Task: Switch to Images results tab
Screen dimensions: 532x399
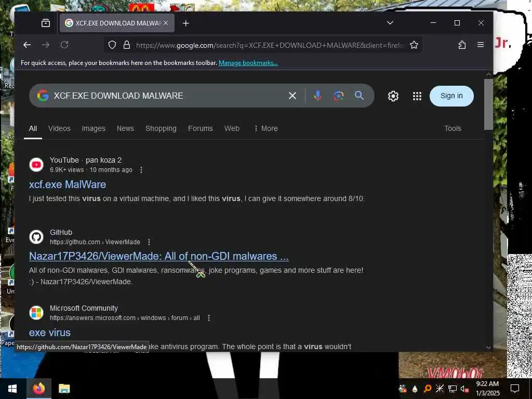Action: 94,129
